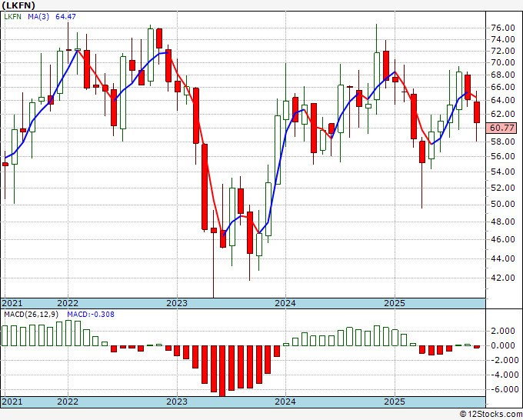
Task: Click the 52.00 price axis label
Action: point(503,188)
